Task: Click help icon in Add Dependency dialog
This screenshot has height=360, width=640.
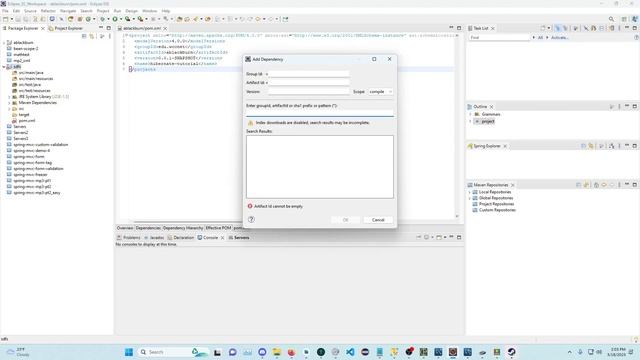Action: [x=251, y=220]
